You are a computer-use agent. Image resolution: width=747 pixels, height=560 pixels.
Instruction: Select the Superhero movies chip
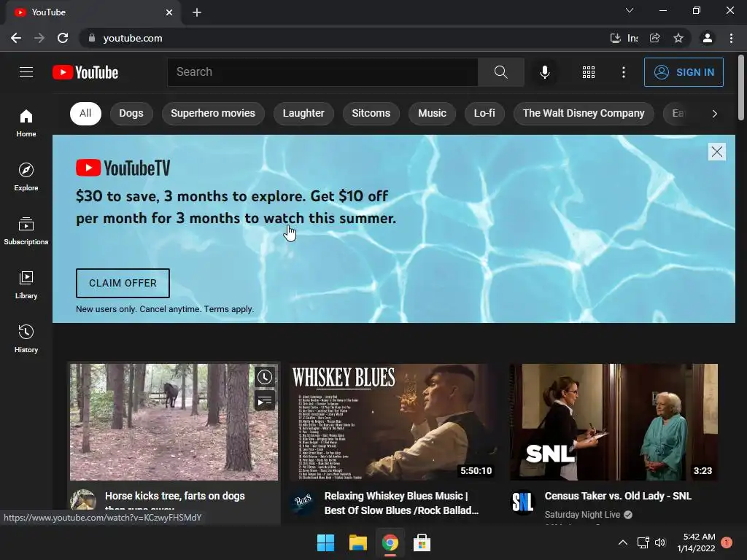pos(213,113)
